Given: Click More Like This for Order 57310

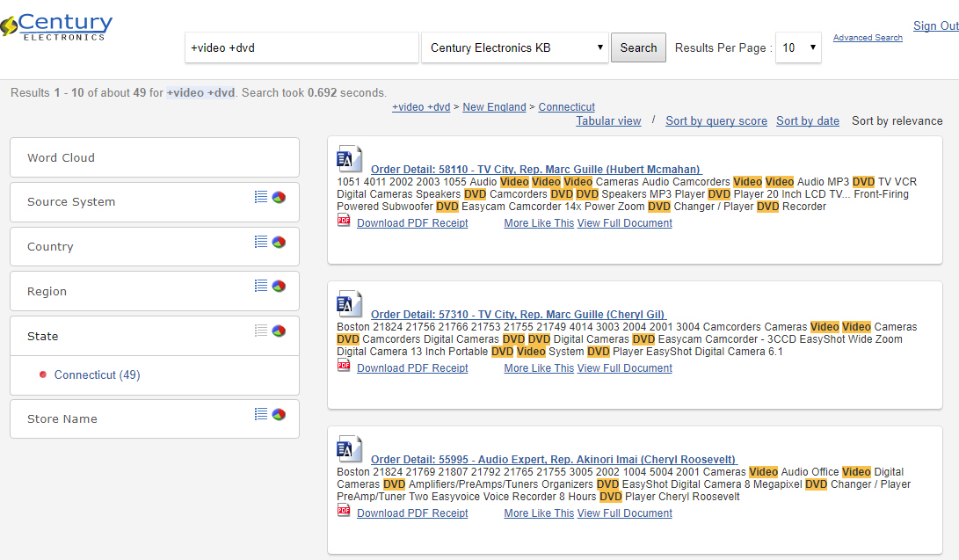Looking at the screenshot, I should (539, 368).
